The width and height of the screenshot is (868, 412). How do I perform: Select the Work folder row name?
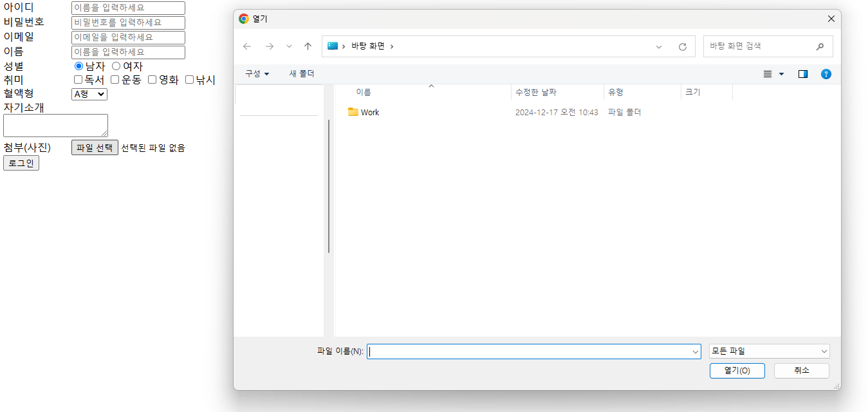370,112
